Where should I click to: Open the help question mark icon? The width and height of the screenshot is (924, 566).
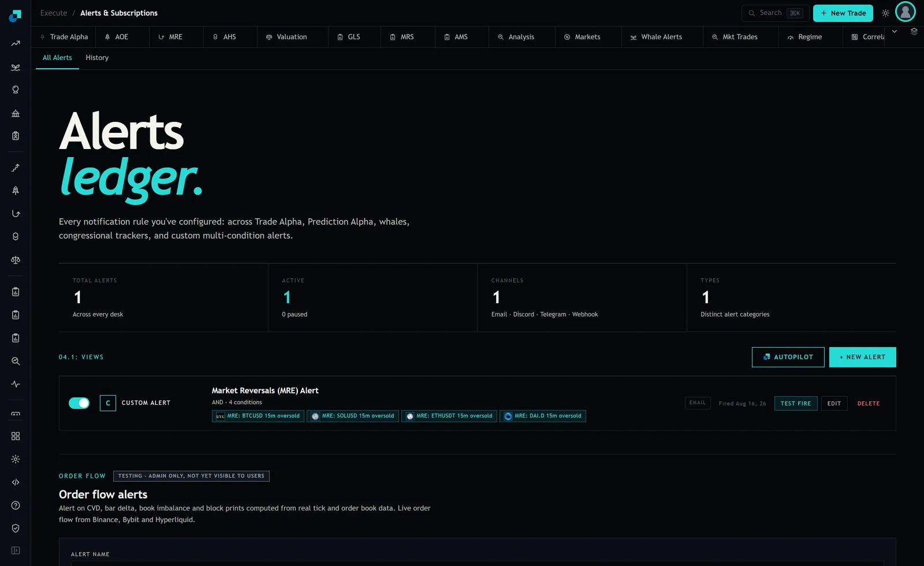click(16, 505)
